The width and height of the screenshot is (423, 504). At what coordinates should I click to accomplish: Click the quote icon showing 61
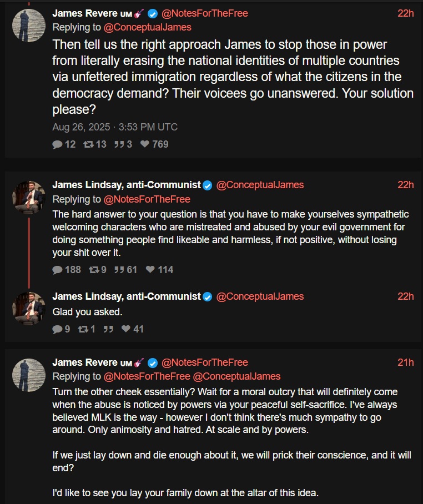(118, 270)
